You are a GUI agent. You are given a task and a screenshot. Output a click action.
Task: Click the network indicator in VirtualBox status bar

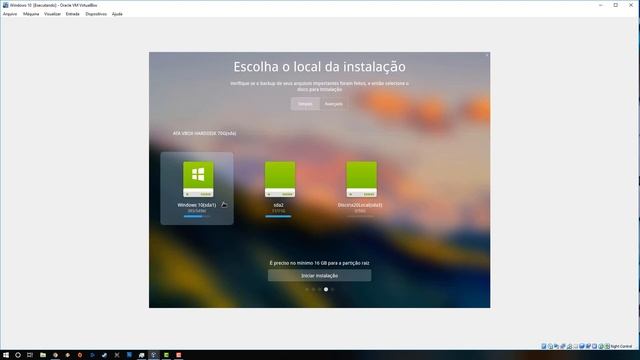[x=563, y=346]
